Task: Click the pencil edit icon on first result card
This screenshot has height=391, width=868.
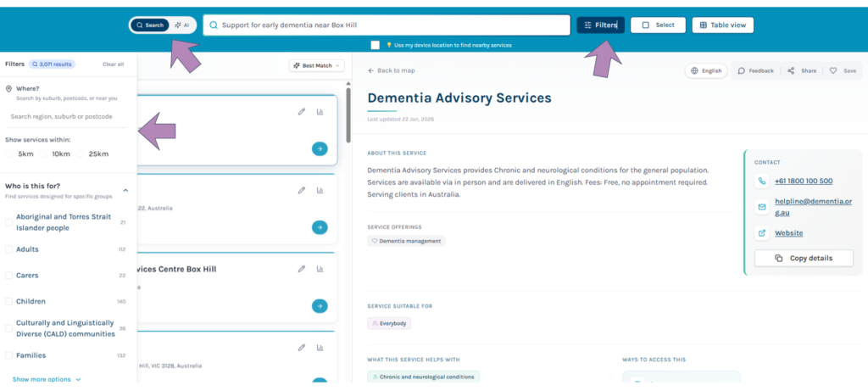Action: pos(301,112)
